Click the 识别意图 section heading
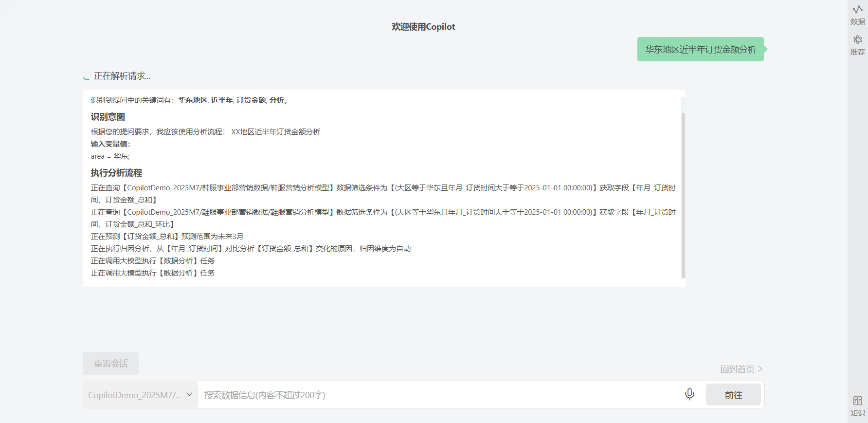 [x=108, y=117]
